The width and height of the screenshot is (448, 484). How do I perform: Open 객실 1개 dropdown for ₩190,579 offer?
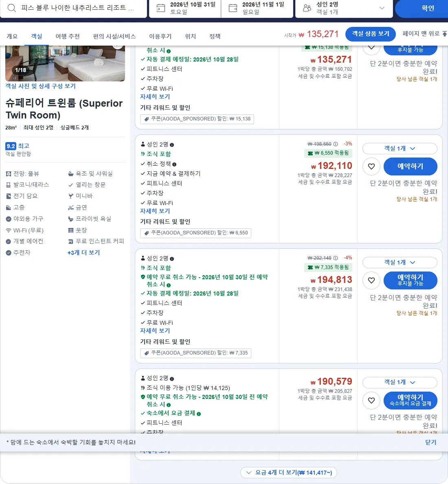tap(400, 382)
